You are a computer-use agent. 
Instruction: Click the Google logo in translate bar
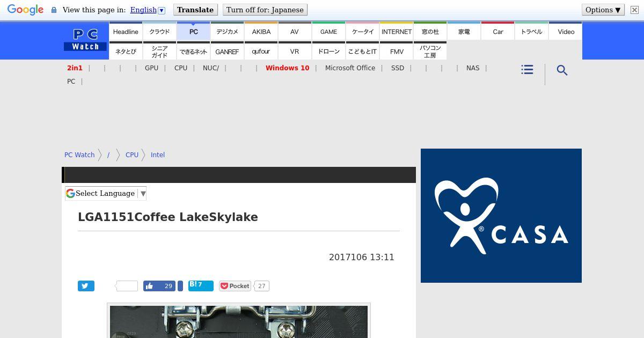(25, 10)
